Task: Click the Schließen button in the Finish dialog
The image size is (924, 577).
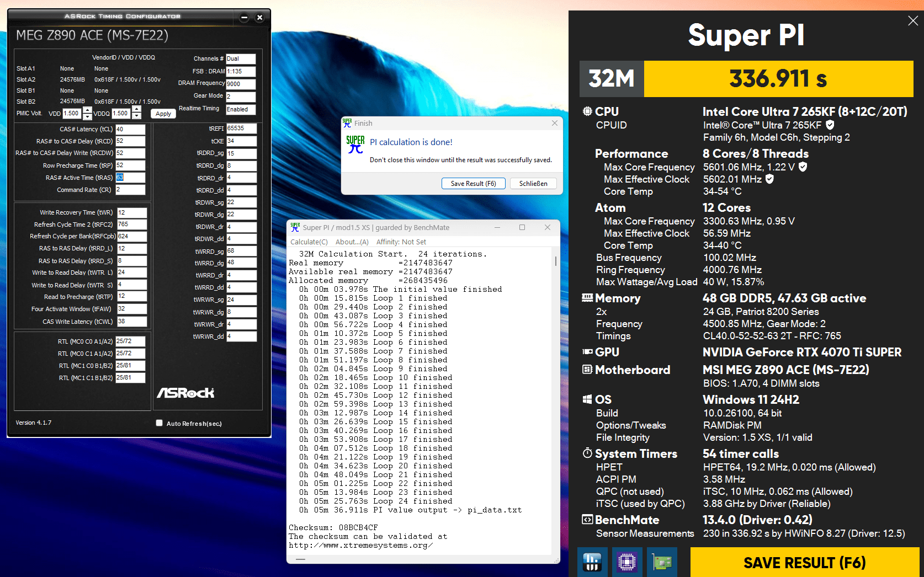Action: pos(533,184)
